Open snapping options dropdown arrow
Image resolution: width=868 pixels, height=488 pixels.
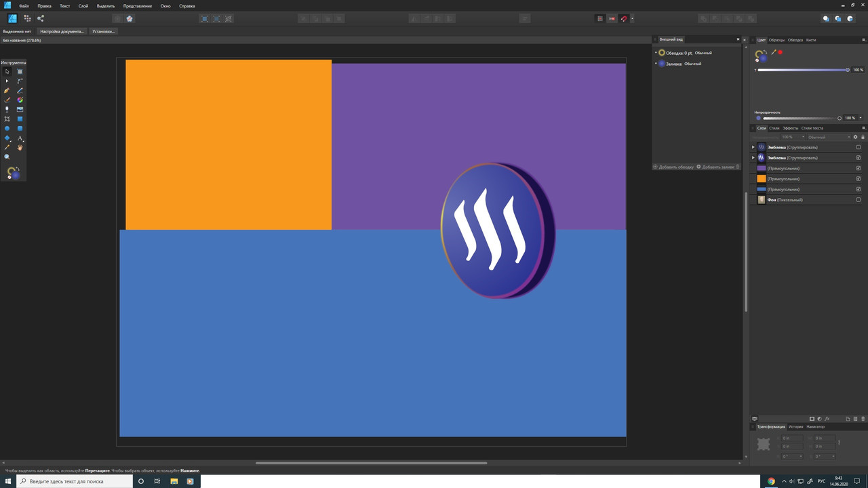point(633,18)
